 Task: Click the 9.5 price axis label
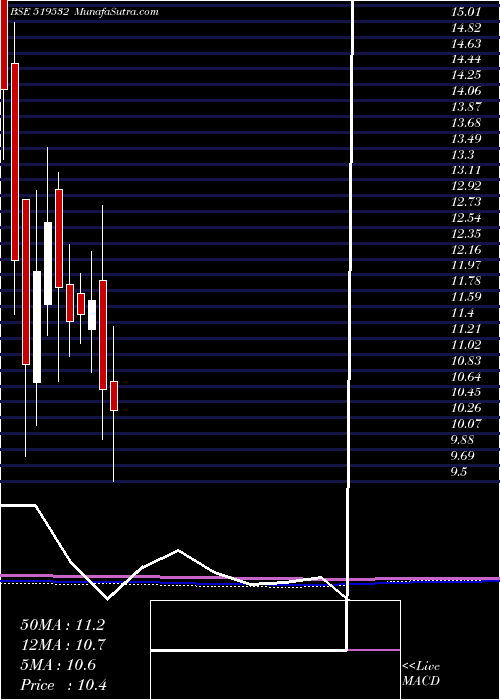(x=459, y=472)
